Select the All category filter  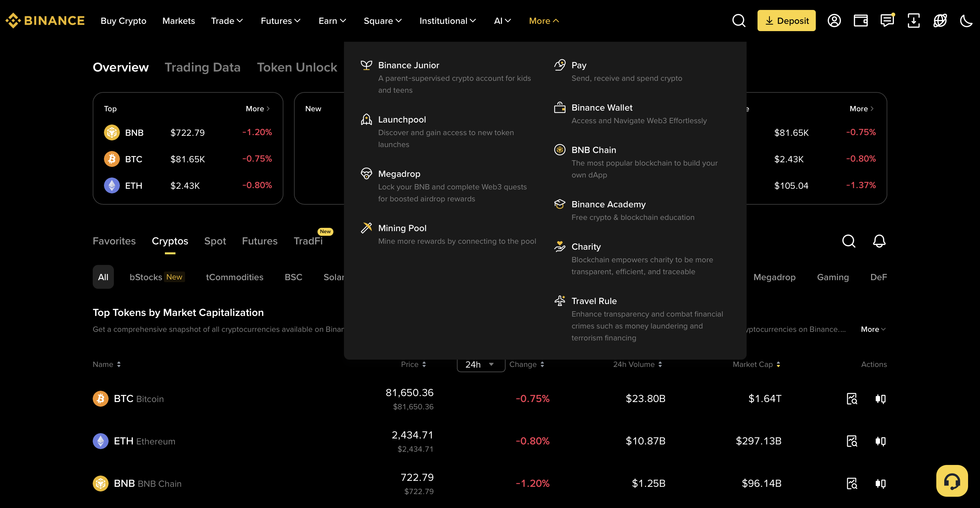103,277
